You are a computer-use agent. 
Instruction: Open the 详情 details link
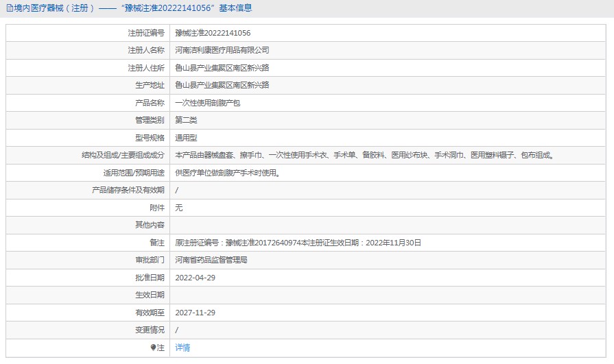(x=182, y=348)
